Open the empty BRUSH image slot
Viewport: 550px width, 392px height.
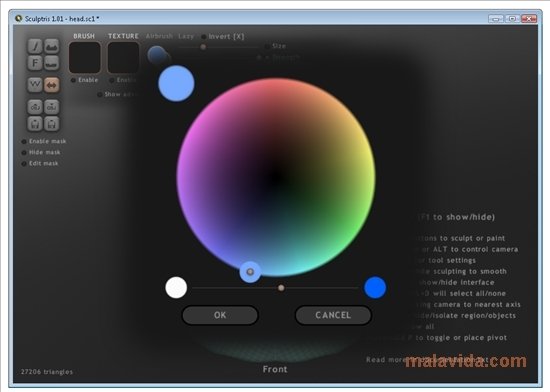coord(85,58)
